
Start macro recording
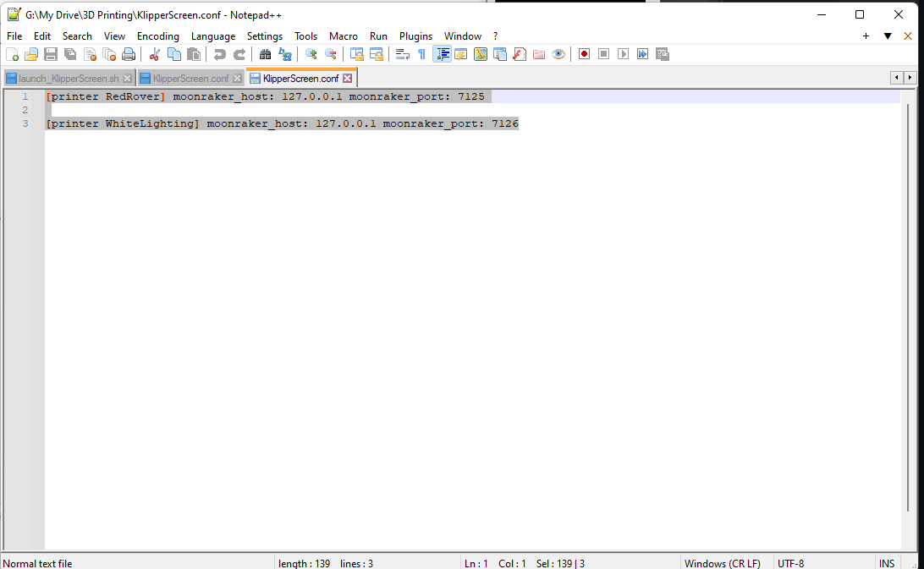(583, 53)
